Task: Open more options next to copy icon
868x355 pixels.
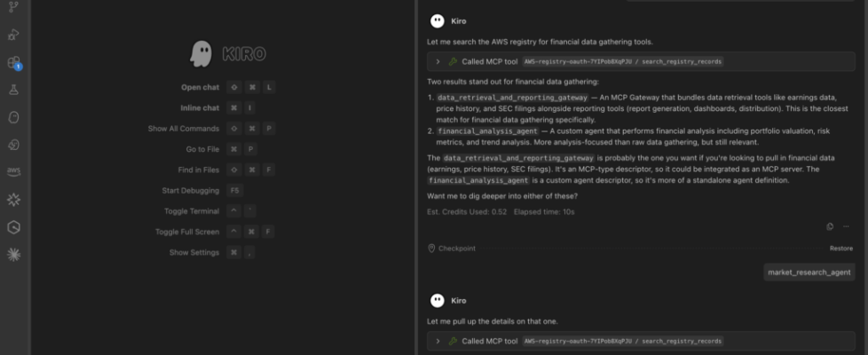Action: click(846, 226)
